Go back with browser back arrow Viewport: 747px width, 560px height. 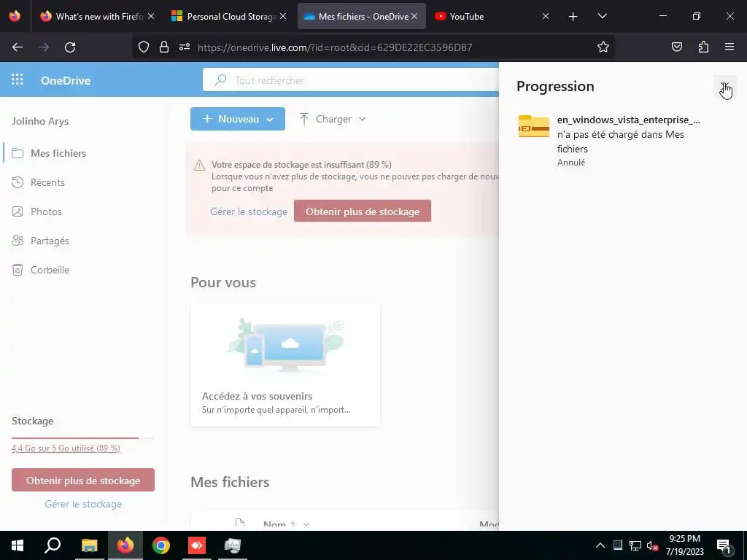coord(18,47)
